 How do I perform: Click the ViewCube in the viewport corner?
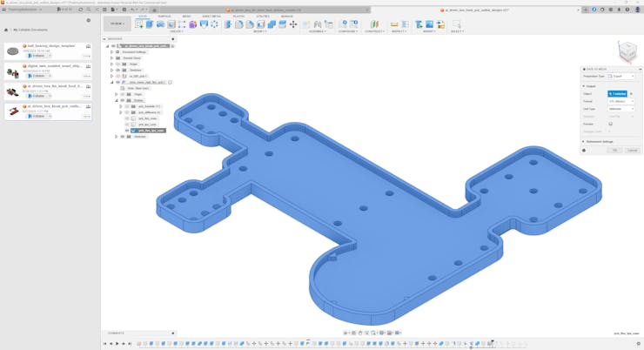pyautogui.click(x=627, y=51)
